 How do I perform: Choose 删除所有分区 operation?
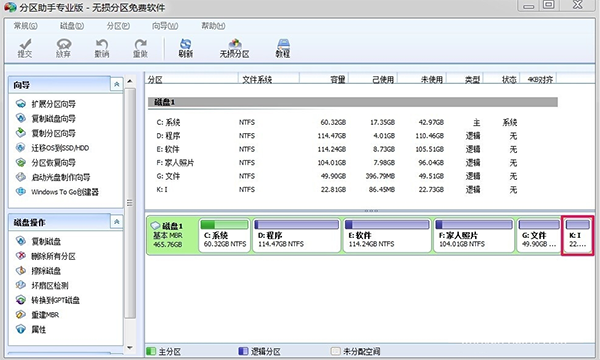coord(46,256)
